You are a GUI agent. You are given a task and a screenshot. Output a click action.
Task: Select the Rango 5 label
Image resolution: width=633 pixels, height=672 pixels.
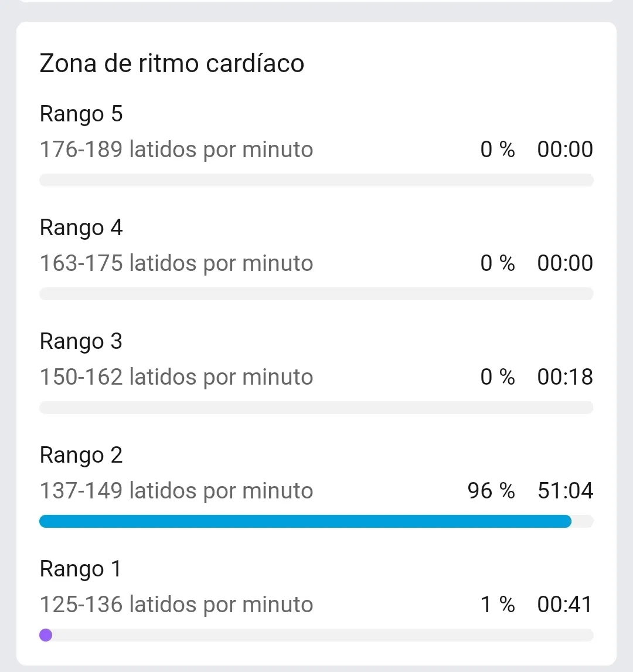tap(81, 114)
